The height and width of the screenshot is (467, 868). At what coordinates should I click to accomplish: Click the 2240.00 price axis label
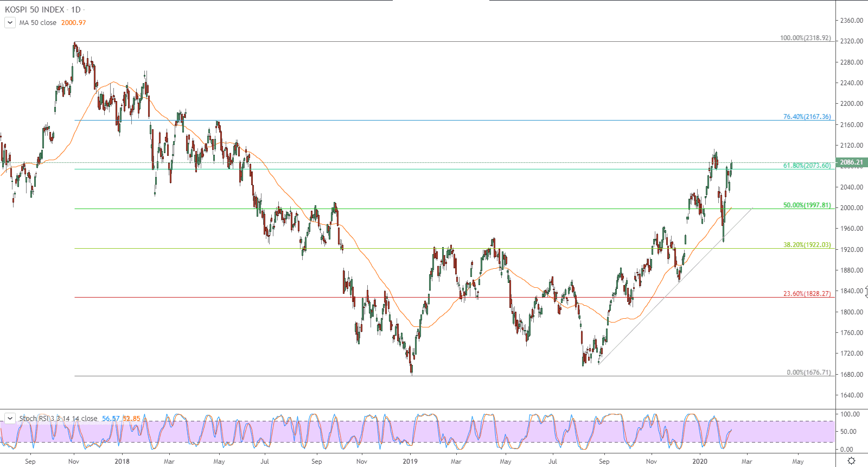[x=851, y=83]
